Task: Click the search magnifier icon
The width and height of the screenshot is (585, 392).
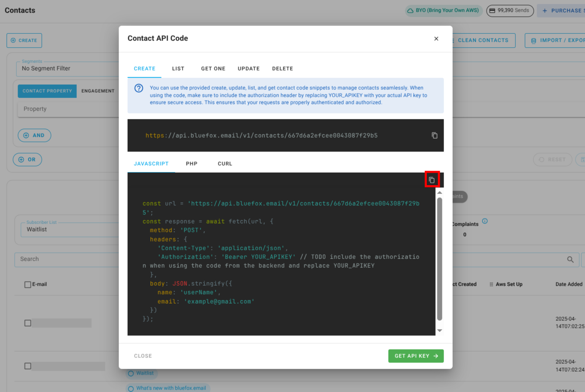Action: tap(570, 259)
